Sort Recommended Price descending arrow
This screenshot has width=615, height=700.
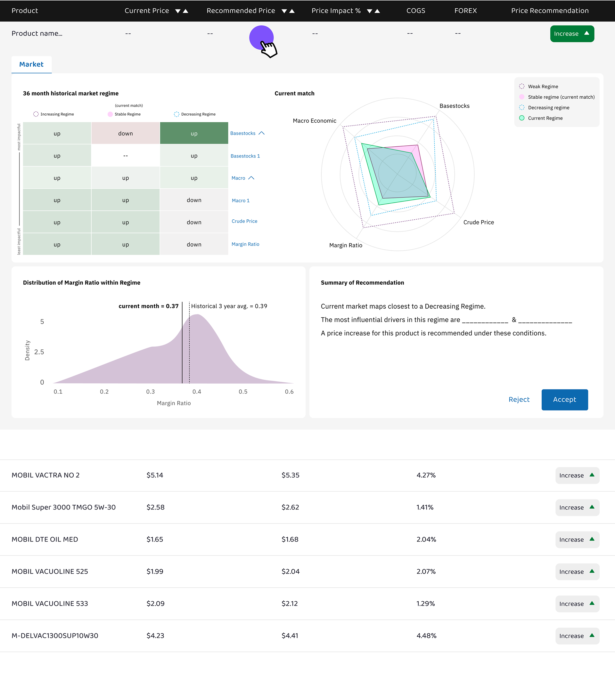click(x=284, y=11)
